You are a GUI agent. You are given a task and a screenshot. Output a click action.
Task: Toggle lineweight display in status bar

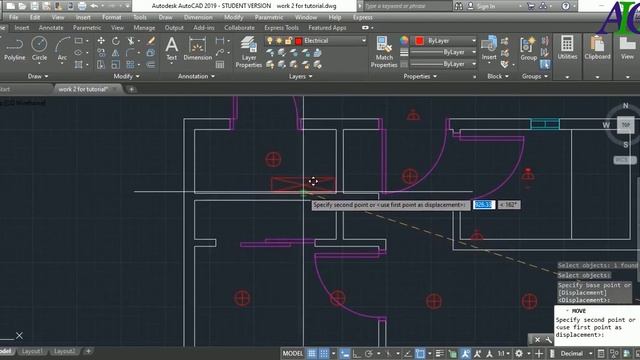click(440, 353)
